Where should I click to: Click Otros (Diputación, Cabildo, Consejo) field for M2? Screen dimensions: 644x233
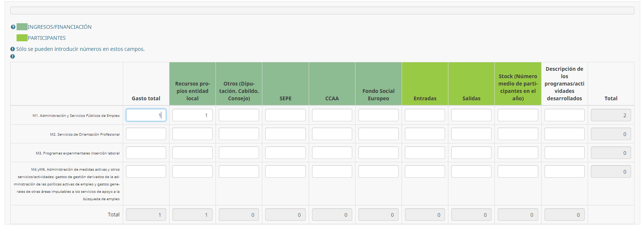pyautogui.click(x=239, y=134)
